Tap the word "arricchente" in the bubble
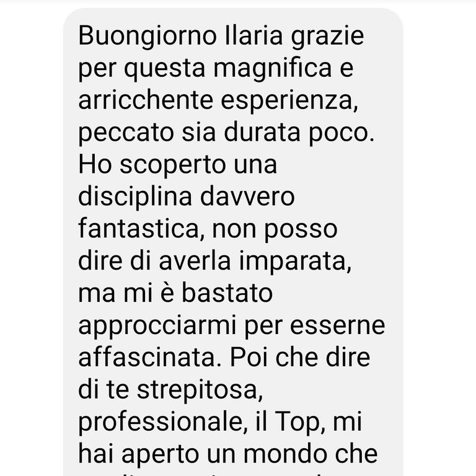Image resolution: width=476 pixels, height=476 pixels. 146,100
